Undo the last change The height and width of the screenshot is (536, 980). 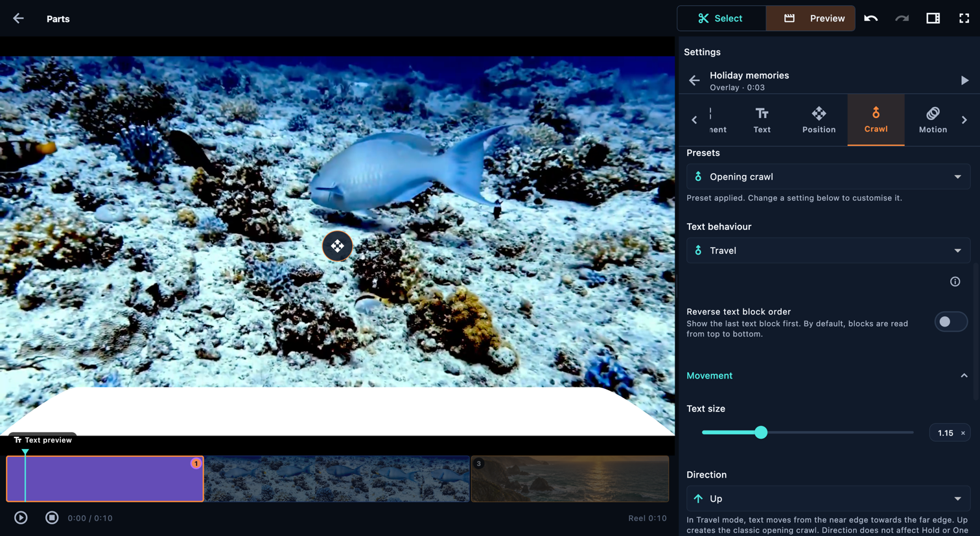[871, 18]
